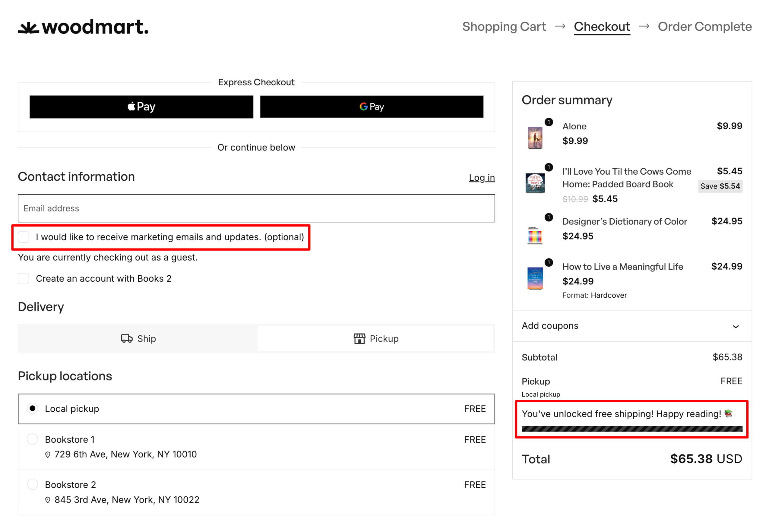Click the $65.38 USD total amount
Image resolution: width=772 pixels, height=532 pixels.
[x=706, y=459]
